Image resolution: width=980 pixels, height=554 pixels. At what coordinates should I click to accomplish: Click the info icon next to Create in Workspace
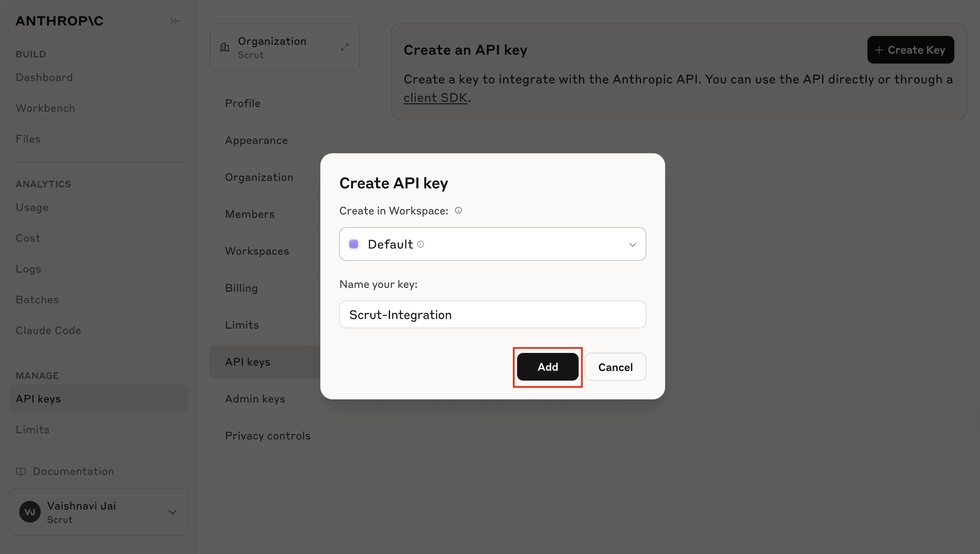pyautogui.click(x=458, y=210)
